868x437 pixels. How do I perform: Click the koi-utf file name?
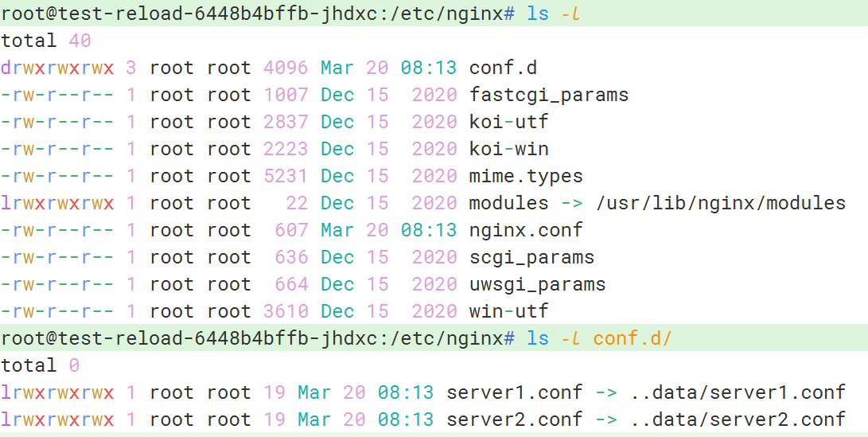click(x=508, y=122)
